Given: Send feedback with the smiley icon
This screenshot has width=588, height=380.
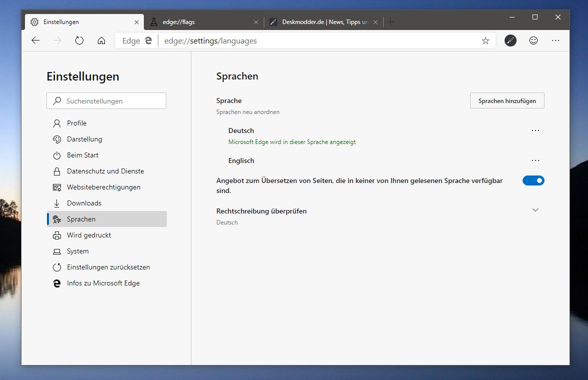Looking at the screenshot, I should click(533, 40).
